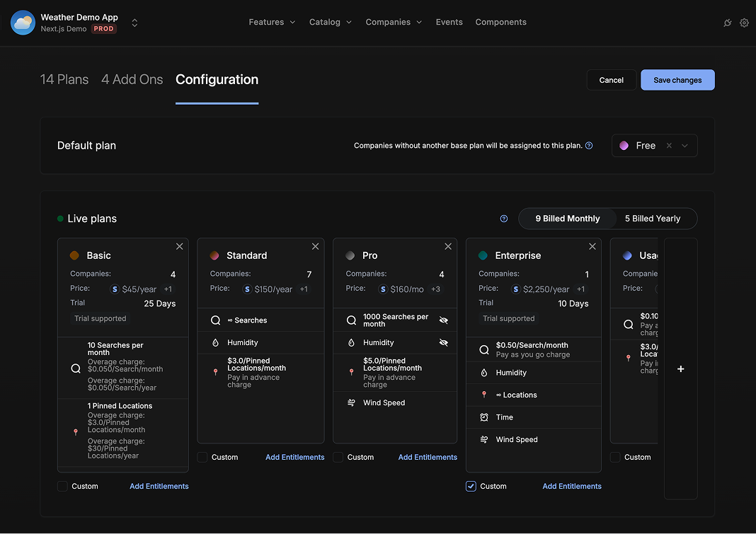Viewport: 756px width, 534px height.
Task: Open the environment switcher next to app name
Action: tap(134, 23)
